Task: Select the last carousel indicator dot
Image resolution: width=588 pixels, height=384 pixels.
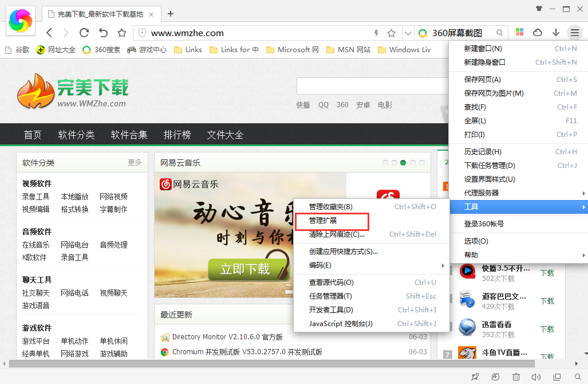Action: (x=422, y=163)
